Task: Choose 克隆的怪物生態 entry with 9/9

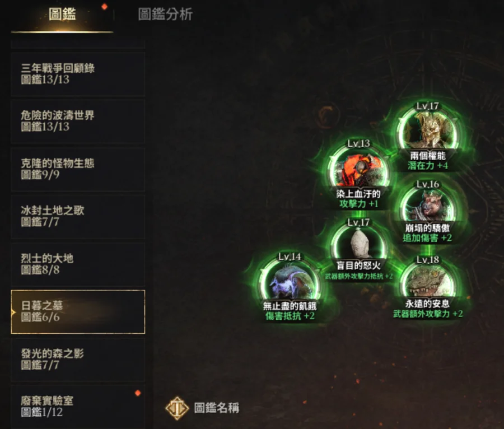Action: pyautogui.click(x=78, y=169)
